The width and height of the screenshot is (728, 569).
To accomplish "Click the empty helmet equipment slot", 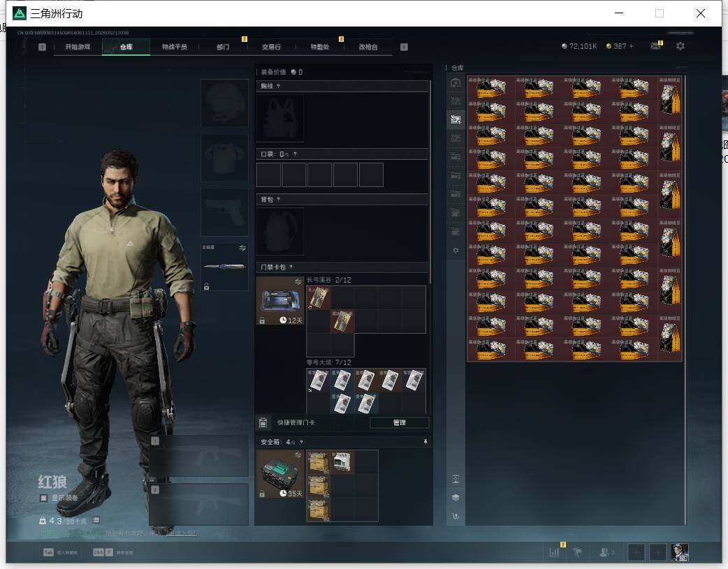I will point(224,103).
